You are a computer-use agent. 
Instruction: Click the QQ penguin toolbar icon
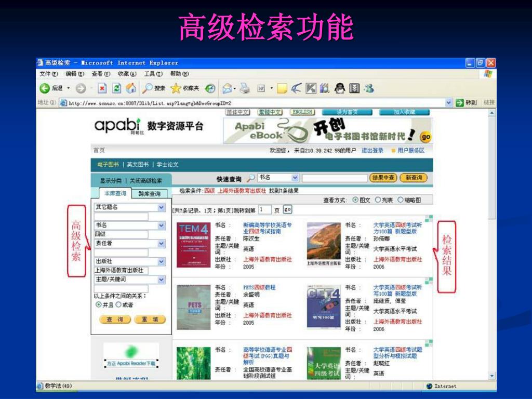tap(339, 88)
